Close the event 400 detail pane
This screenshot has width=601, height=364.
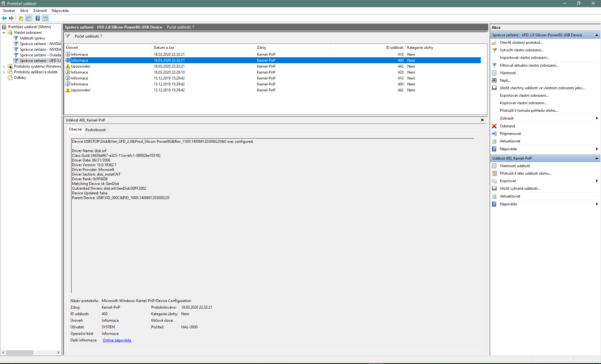pyautogui.click(x=482, y=120)
